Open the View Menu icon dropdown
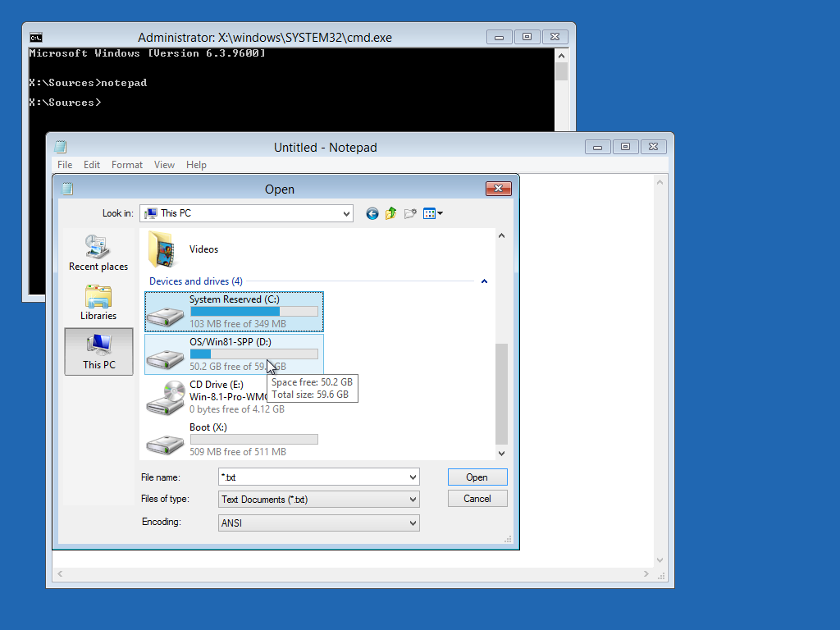The height and width of the screenshot is (630, 840). click(433, 214)
